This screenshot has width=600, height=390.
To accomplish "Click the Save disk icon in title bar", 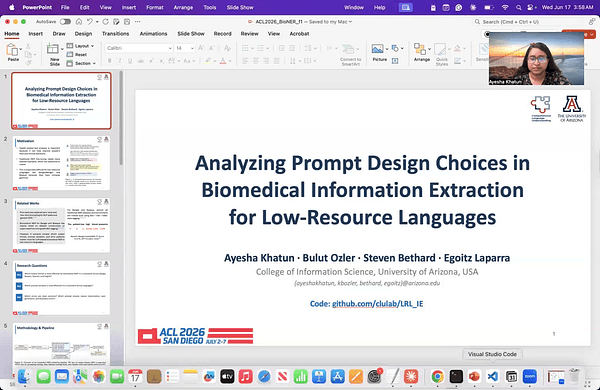I will [127, 22].
